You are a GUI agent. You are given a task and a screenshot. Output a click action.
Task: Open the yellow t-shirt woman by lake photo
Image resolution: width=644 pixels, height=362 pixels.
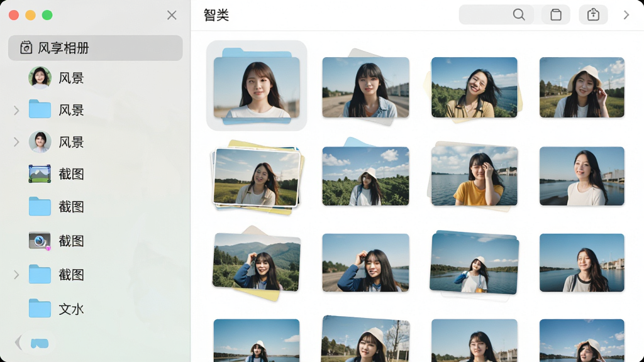(x=474, y=176)
